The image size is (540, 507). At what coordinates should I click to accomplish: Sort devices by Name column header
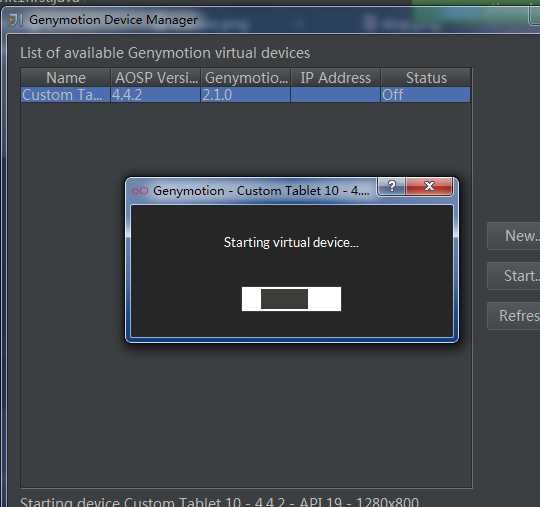[x=65, y=77]
